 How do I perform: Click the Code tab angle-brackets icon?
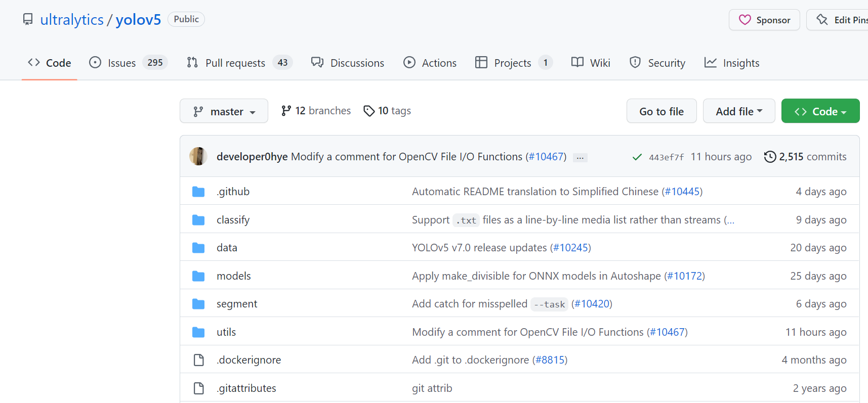click(x=34, y=62)
